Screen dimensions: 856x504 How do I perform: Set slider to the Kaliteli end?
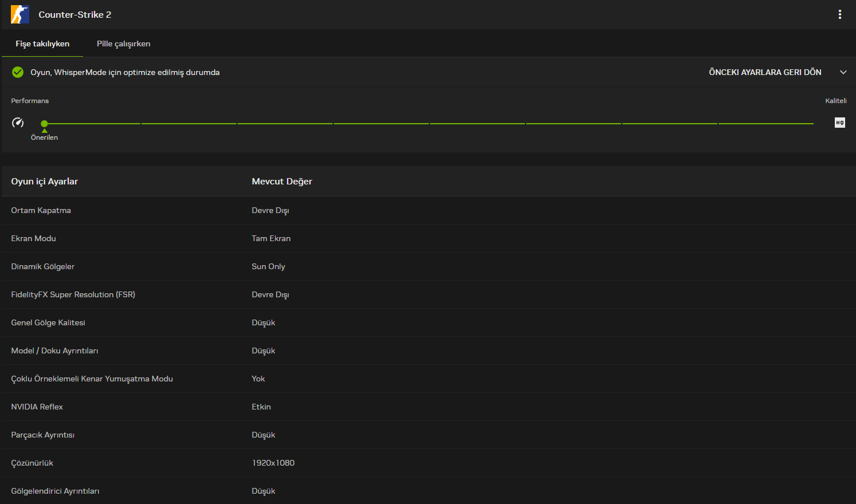click(812, 123)
